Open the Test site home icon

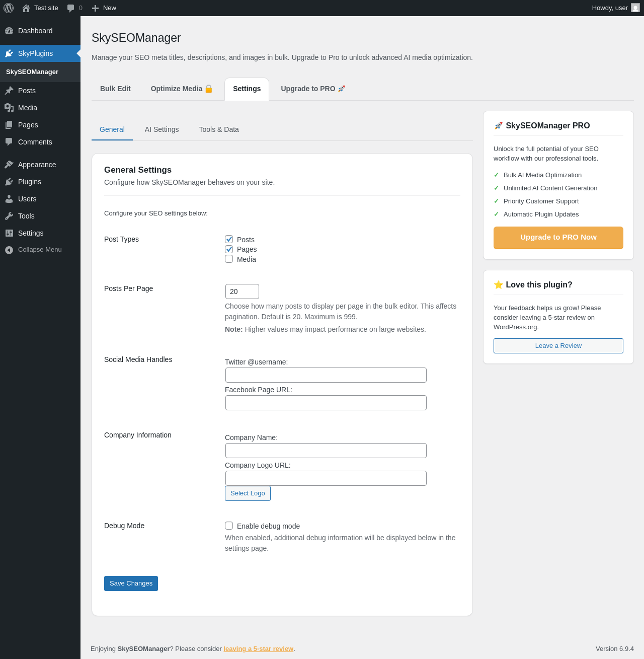coord(26,8)
